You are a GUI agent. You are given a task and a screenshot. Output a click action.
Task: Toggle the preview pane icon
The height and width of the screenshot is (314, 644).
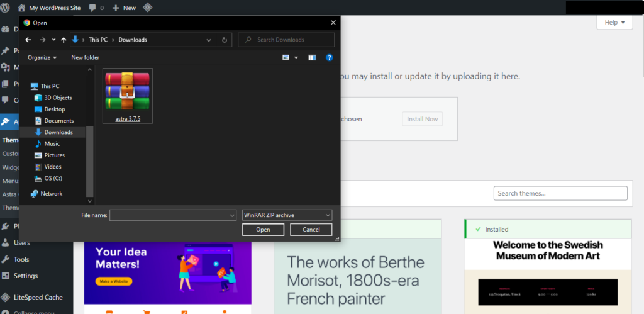[x=312, y=57]
